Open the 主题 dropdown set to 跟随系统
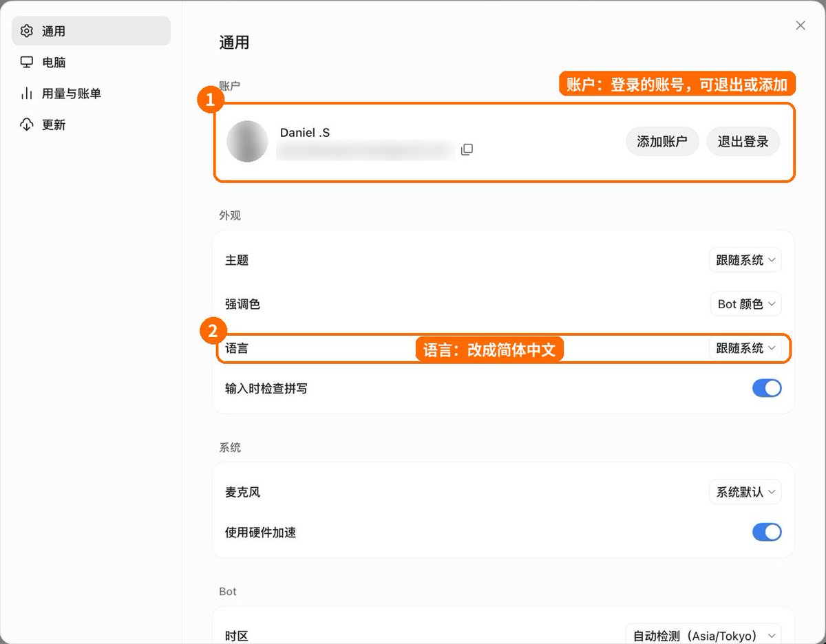826x644 pixels. 745,260
